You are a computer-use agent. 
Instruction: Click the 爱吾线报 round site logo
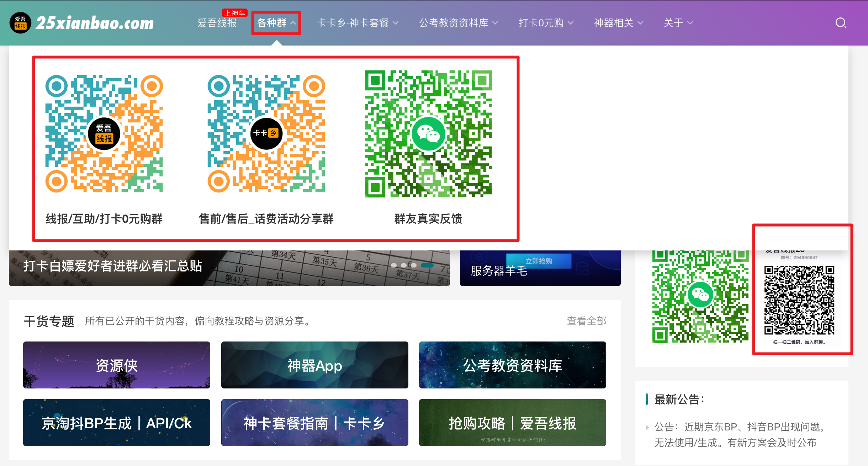(20, 23)
